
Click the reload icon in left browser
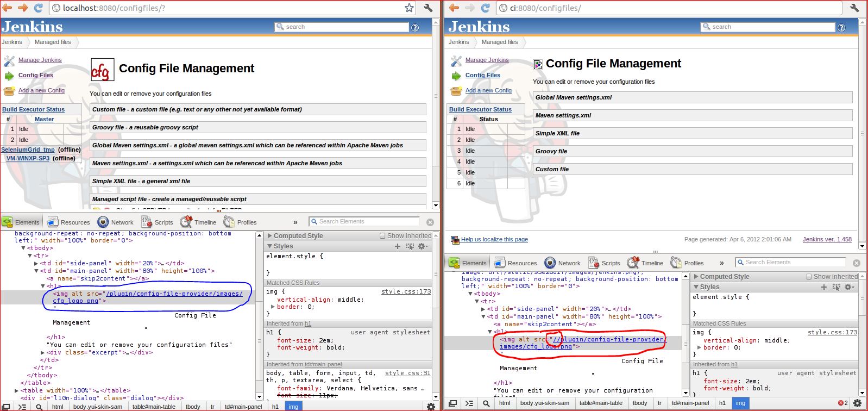click(x=38, y=8)
